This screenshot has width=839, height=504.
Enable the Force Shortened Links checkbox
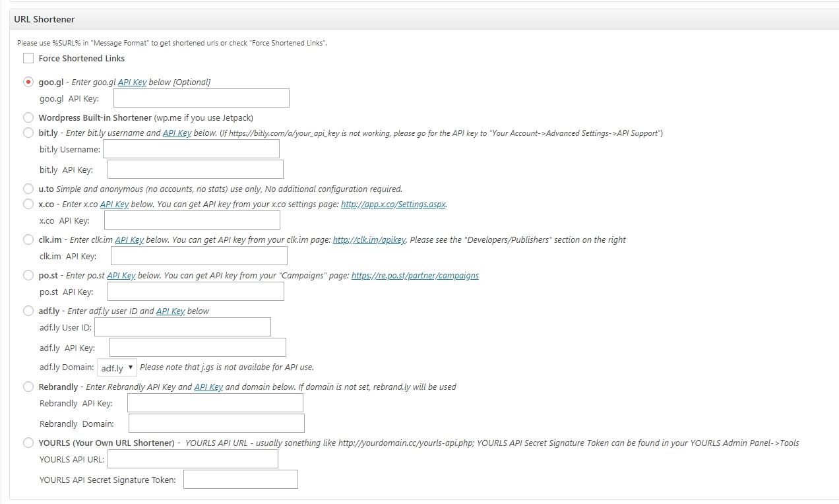[28, 58]
